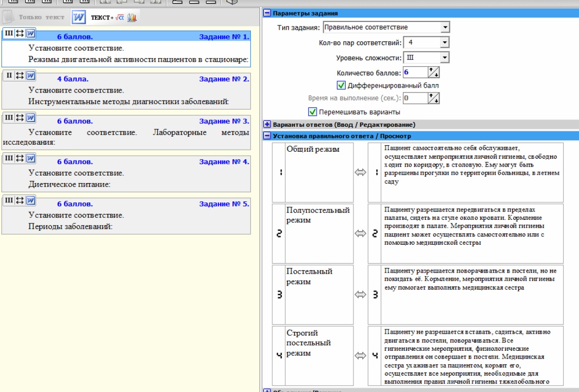Select the Word 'ТЕКСТ+' formula mode
Image resolution: width=579 pixels, height=392 pixels.
coord(105,17)
